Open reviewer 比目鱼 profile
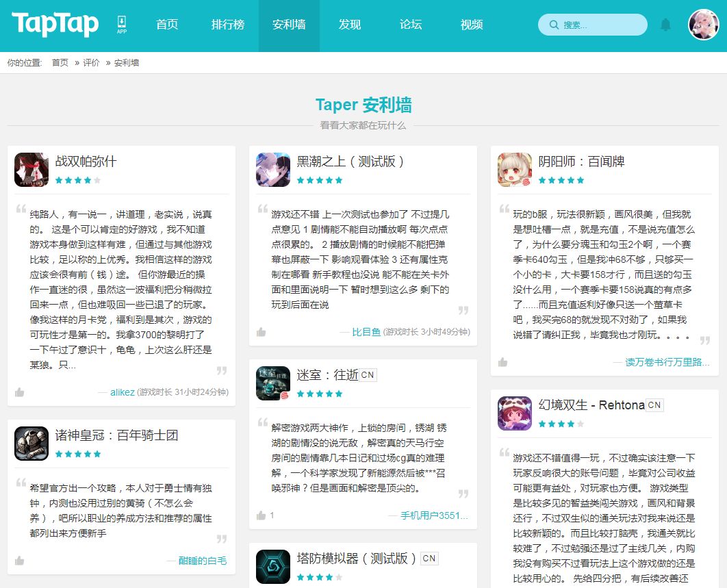The height and width of the screenshot is (588, 727). point(366,332)
